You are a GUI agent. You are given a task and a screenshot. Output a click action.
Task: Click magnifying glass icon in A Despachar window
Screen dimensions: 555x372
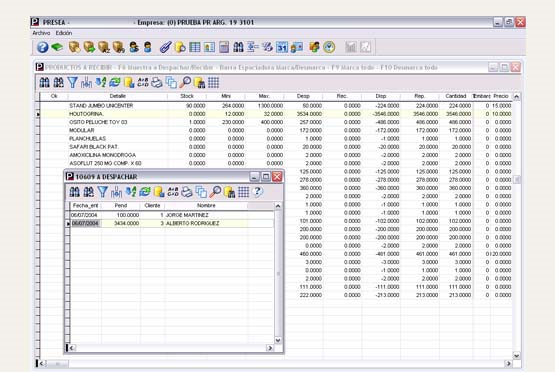tap(215, 192)
